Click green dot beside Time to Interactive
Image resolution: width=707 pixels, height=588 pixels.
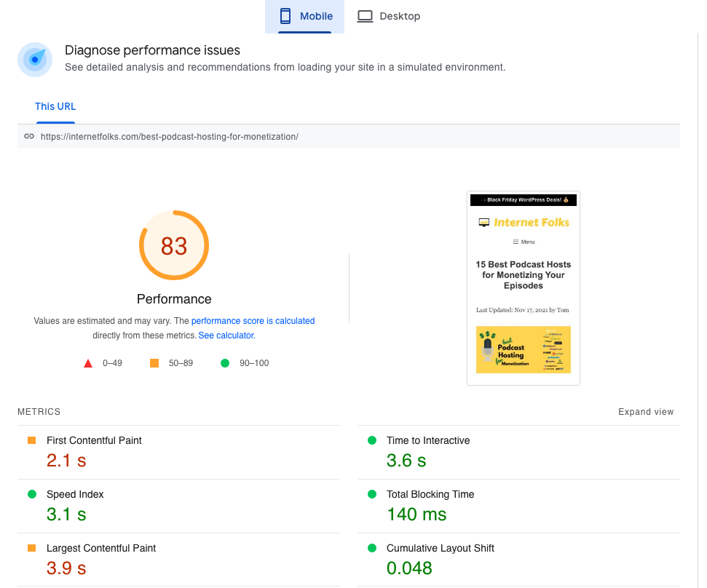pos(372,440)
